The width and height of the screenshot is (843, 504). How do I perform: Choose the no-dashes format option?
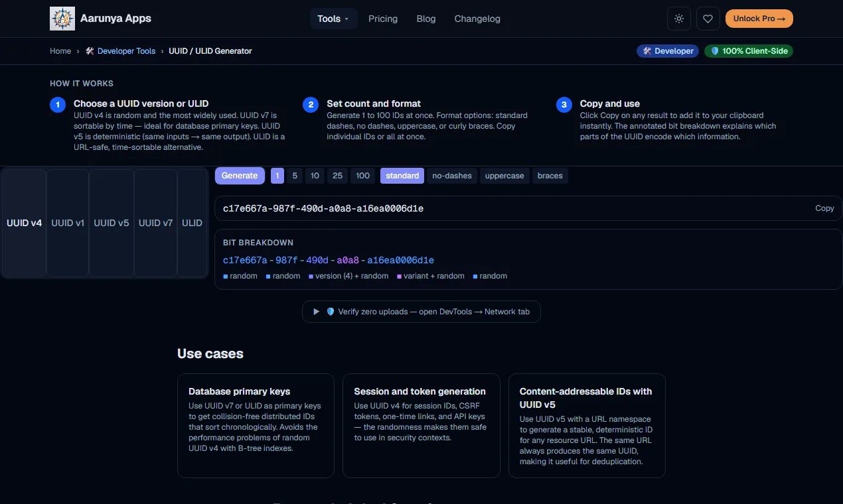click(452, 176)
